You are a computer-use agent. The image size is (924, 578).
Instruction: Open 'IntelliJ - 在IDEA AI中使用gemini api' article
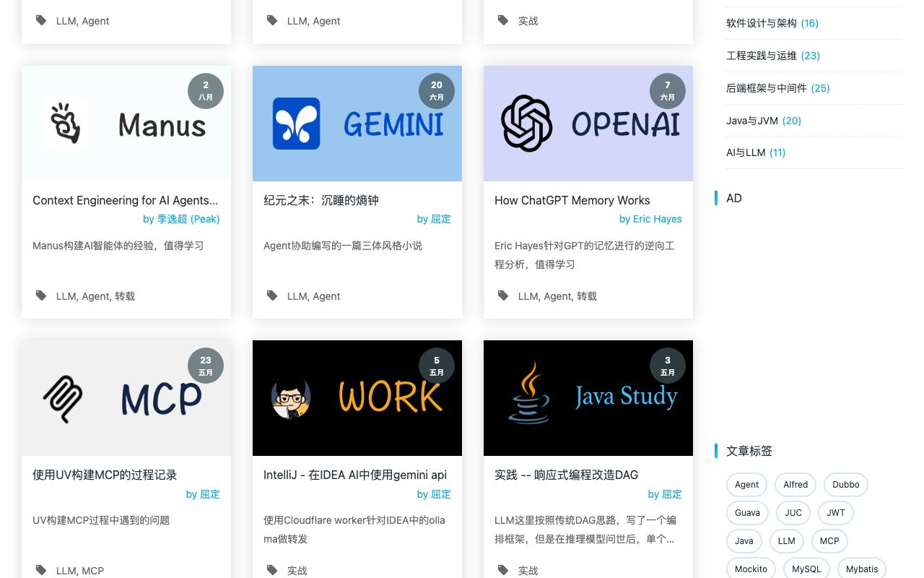pos(355,475)
